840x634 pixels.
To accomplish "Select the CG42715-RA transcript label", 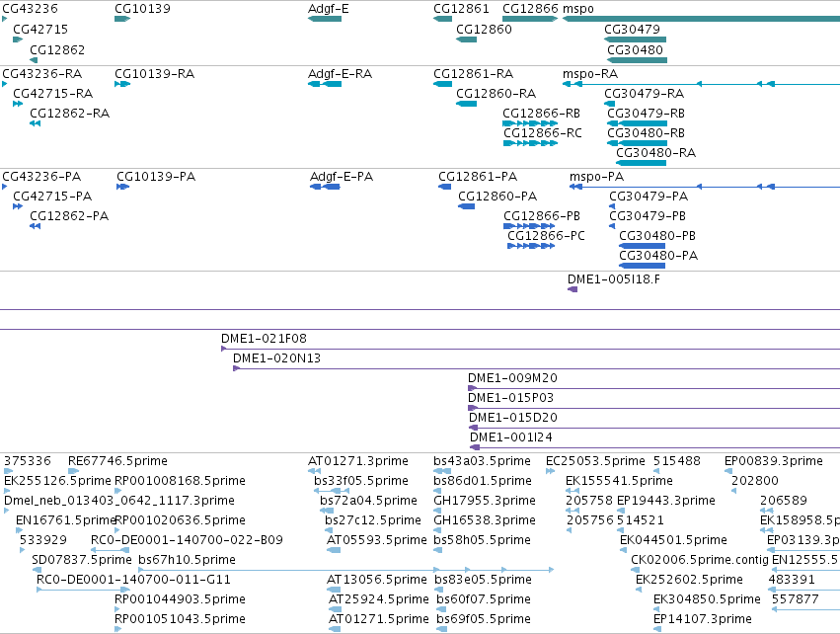I will [x=53, y=93].
